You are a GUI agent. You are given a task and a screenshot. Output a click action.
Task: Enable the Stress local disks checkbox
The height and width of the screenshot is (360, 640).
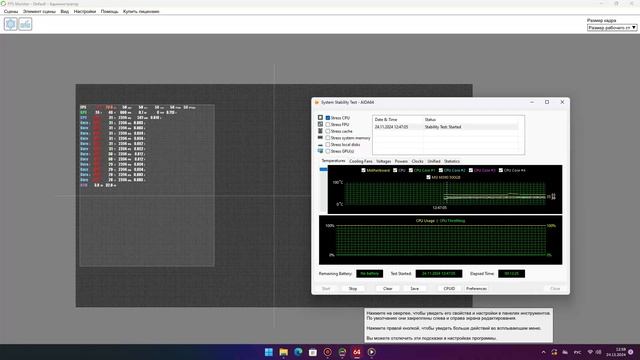tap(328, 144)
